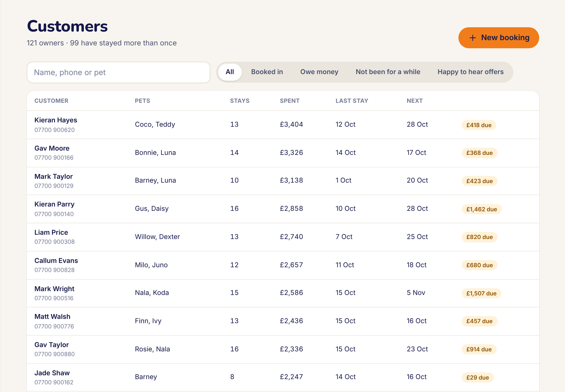Viewport: 565px width, 392px height.
Task: Select the Kieran Parry name
Action: coord(54,204)
